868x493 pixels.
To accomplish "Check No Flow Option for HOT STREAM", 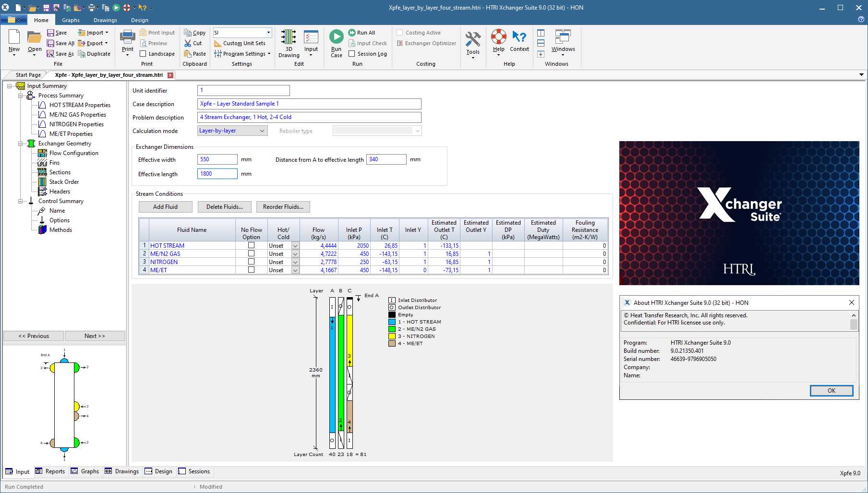I will point(251,245).
